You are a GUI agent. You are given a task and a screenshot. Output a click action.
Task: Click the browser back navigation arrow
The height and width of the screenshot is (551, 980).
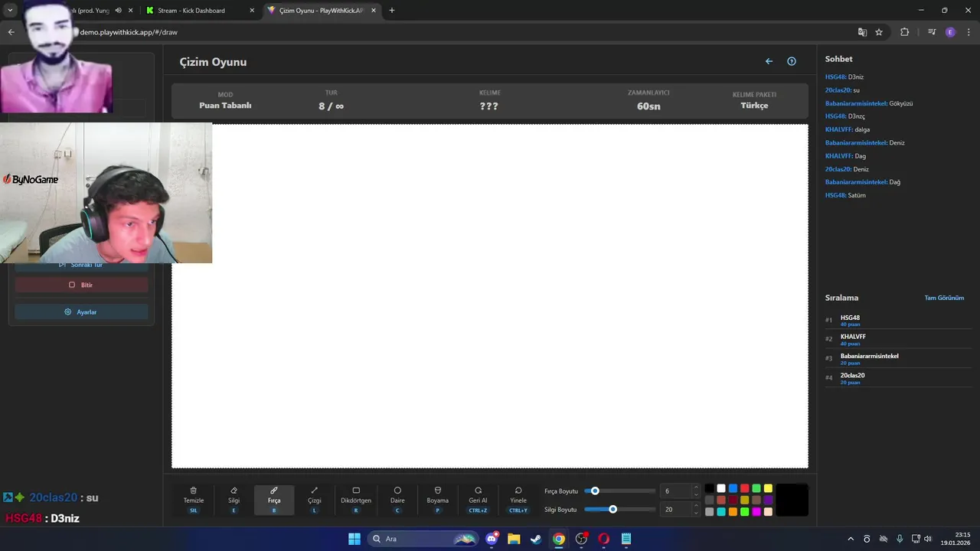pos(11,32)
